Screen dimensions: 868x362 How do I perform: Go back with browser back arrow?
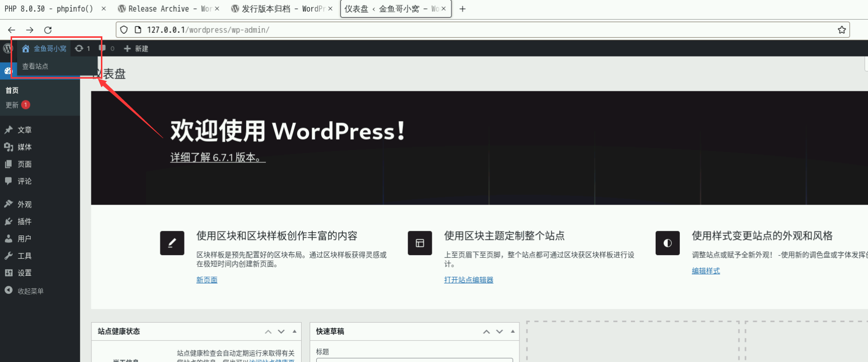coord(12,30)
